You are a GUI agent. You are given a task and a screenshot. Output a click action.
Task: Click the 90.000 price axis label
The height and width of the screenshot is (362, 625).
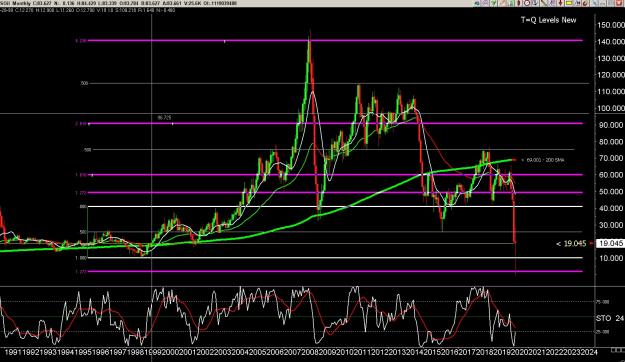(612, 125)
